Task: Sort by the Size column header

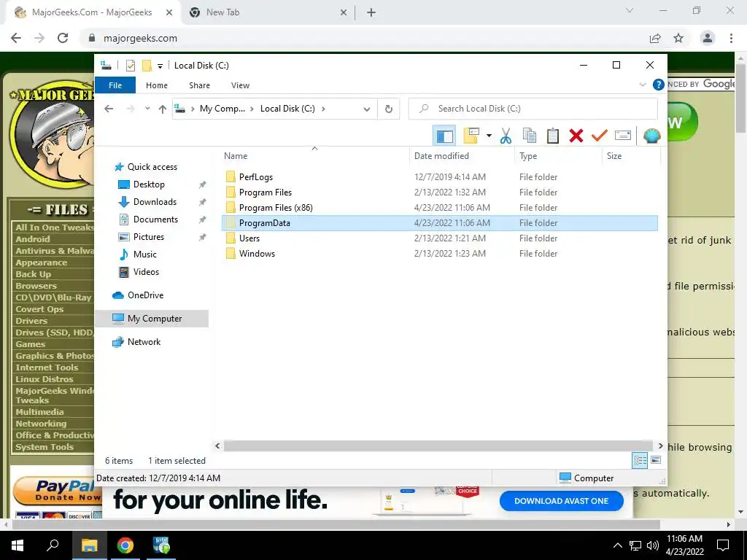Action: (614, 156)
